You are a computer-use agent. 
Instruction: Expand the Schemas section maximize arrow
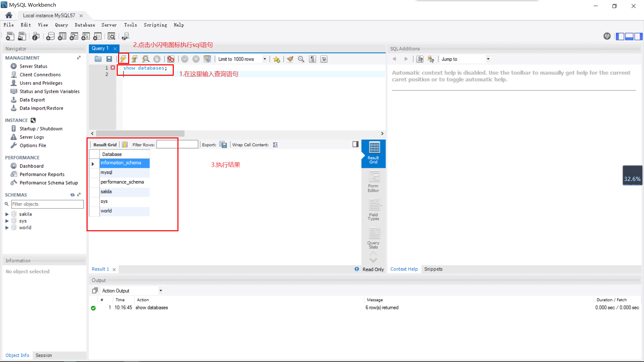79,194
